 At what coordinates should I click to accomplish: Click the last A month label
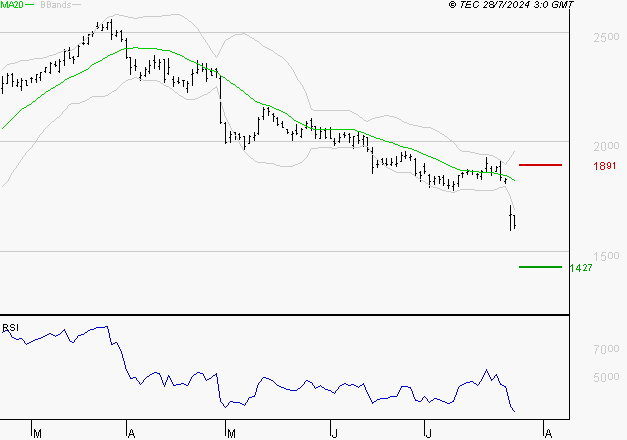(x=548, y=433)
